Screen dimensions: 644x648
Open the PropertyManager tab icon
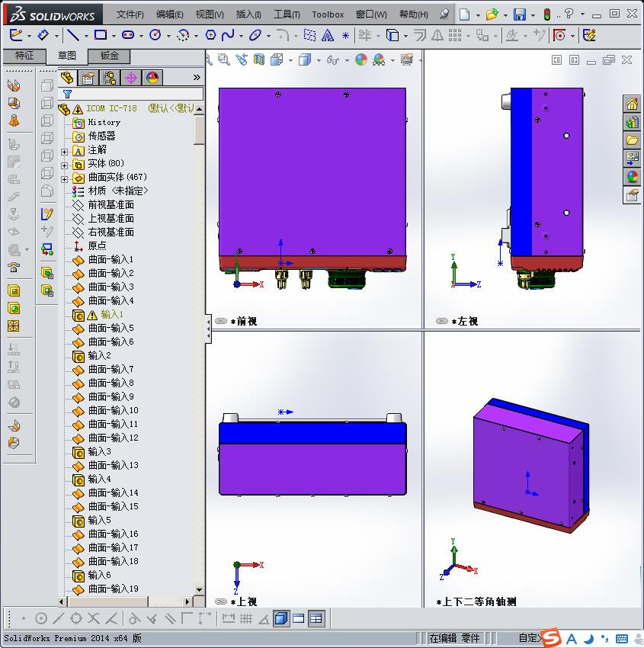tap(88, 78)
